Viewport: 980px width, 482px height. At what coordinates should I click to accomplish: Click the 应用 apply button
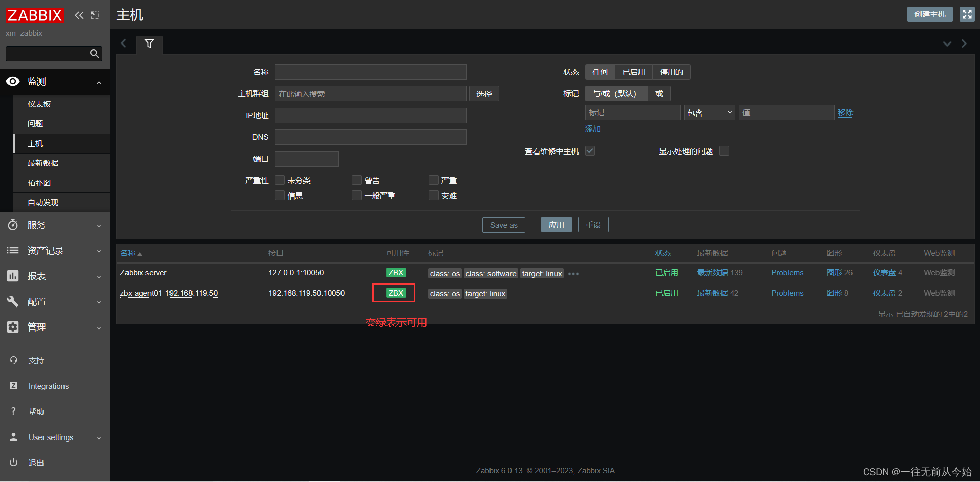click(x=556, y=225)
